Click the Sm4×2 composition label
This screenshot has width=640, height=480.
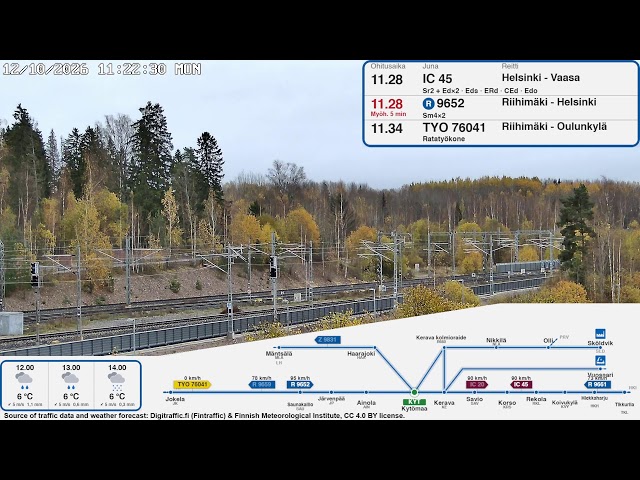(x=434, y=116)
